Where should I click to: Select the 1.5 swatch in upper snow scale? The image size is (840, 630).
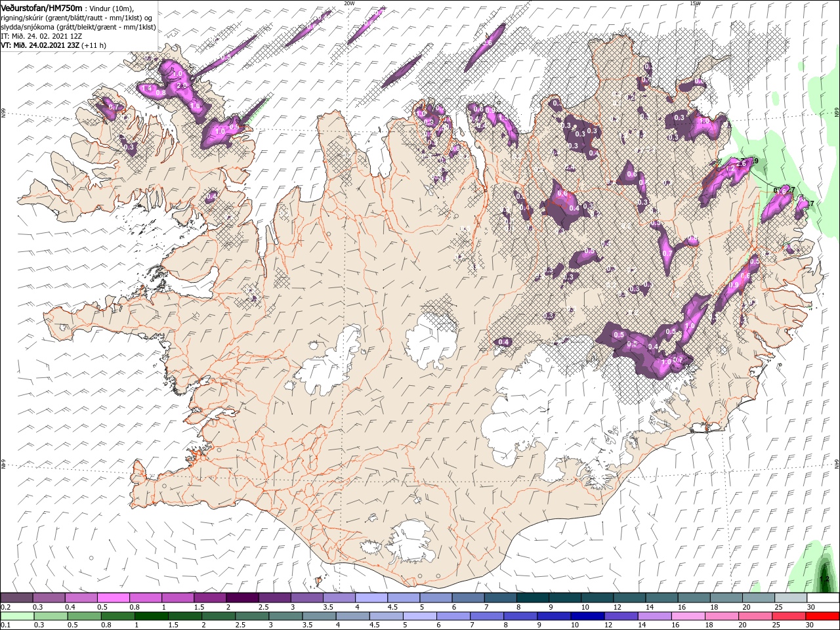(209, 598)
